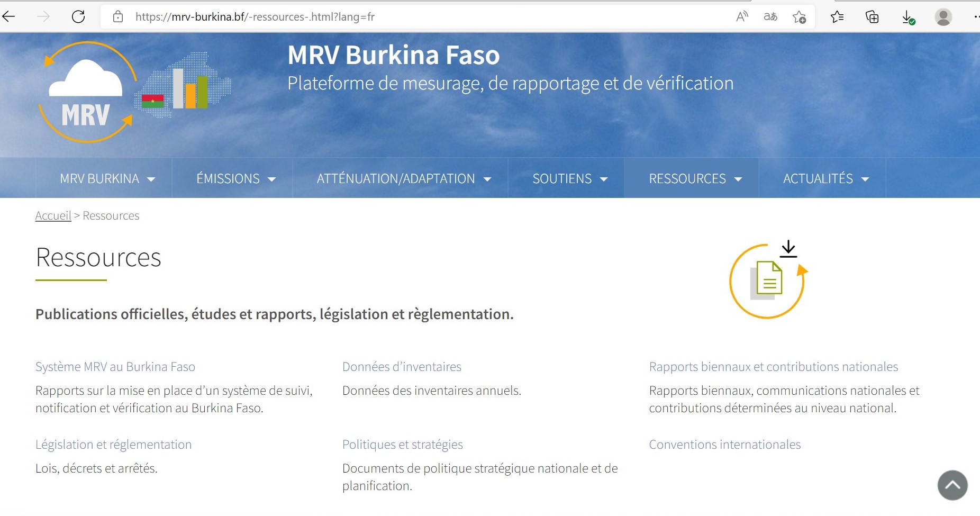
Task: Click the user profile avatar icon
Action: 943,17
